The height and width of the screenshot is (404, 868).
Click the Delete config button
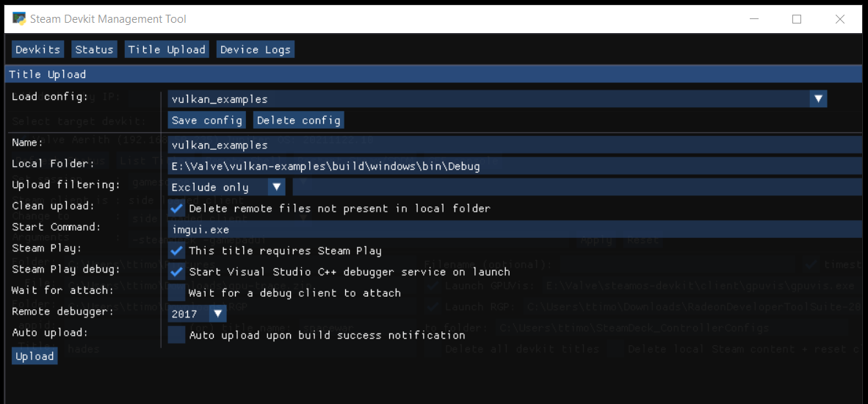[298, 120]
